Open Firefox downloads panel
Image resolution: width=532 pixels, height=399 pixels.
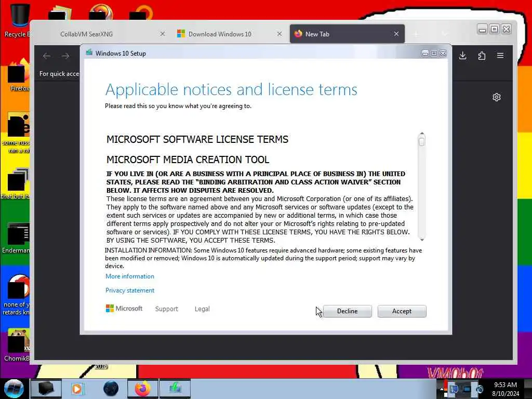[463, 56]
